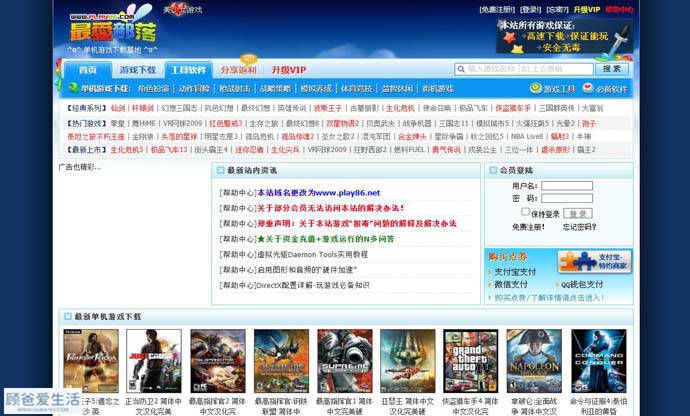Click 波斯王子 in the 经典系列 row
The image size is (690, 416).
328,108
